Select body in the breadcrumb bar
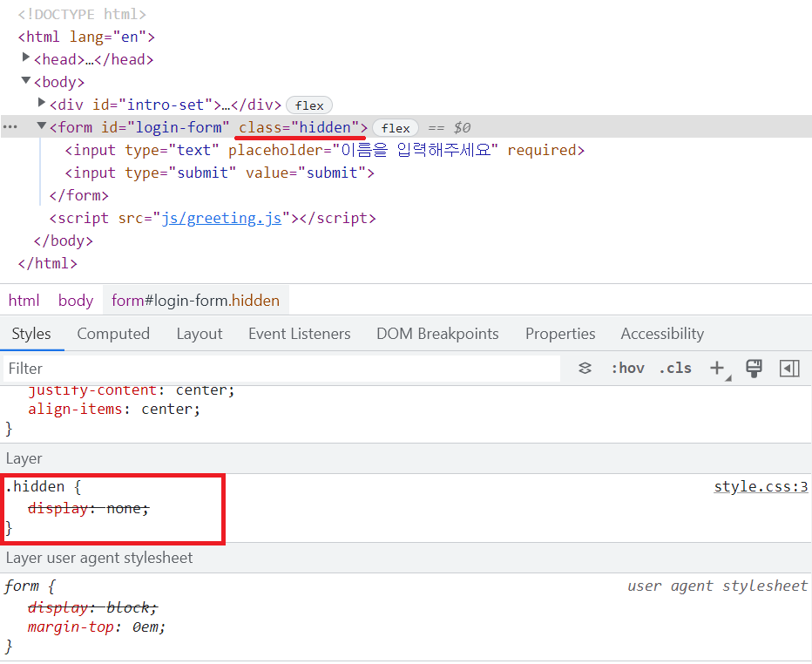 pyautogui.click(x=76, y=301)
